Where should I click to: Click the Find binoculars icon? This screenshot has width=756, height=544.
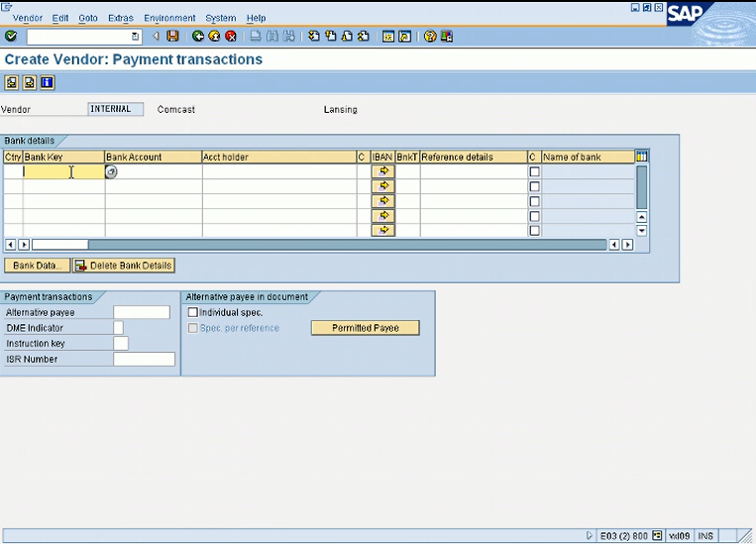[x=272, y=37]
